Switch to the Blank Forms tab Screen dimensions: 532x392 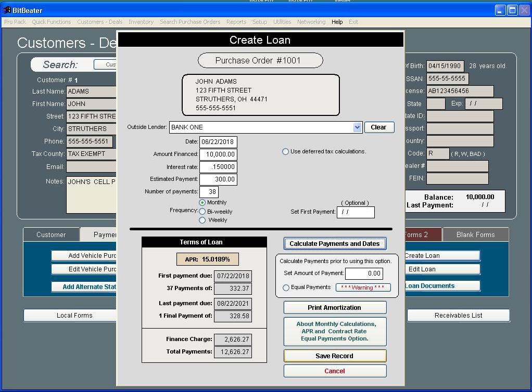coord(475,234)
